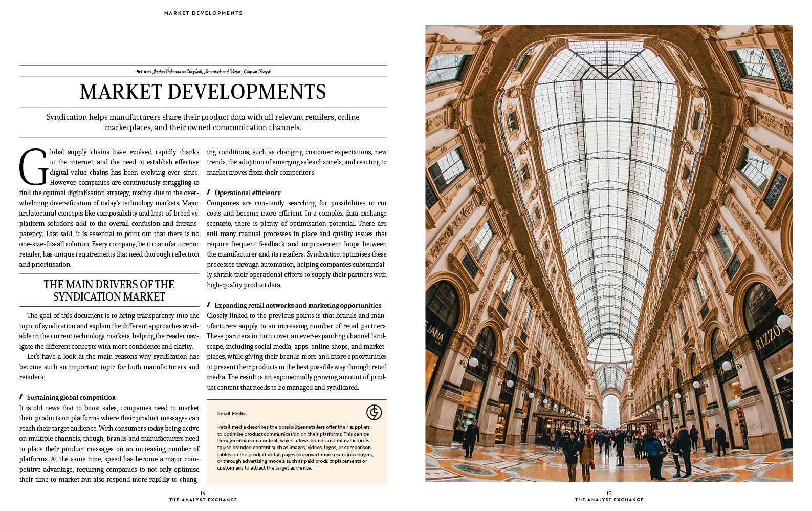
Task: Click the slash marker before Expanding retail networks
Action: (x=209, y=305)
